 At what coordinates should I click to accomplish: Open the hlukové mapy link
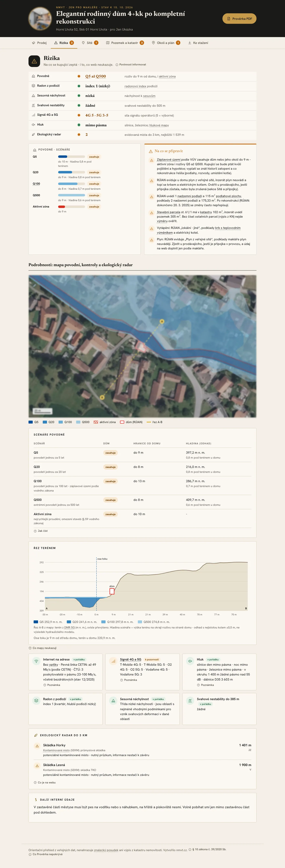(x=159, y=125)
